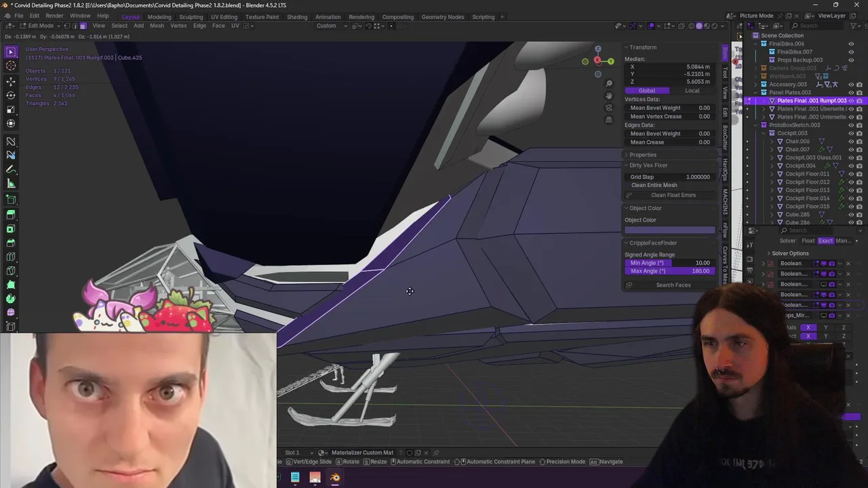Open Blender from the Windows taskbar
The width and height of the screenshot is (868, 488).
pyautogui.click(x=335, y=477)
